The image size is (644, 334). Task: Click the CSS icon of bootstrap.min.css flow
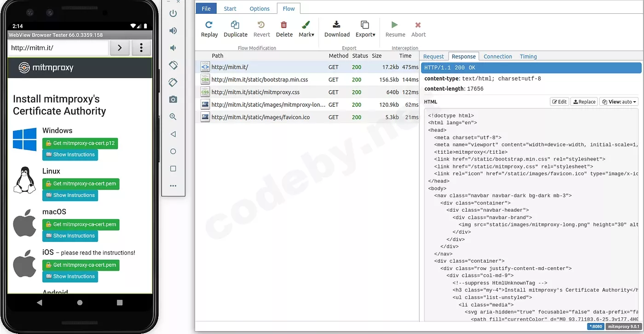coord(205,80)
